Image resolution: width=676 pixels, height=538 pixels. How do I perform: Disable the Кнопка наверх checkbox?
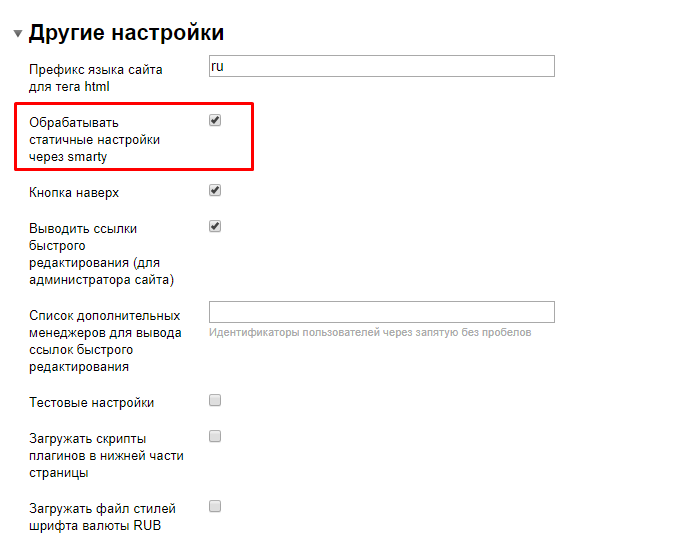pos(215,190)
